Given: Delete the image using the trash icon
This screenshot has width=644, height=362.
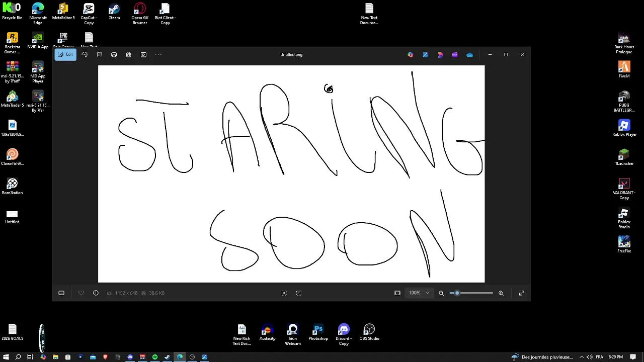Looking at the screenshot, I should coord(99,55).
